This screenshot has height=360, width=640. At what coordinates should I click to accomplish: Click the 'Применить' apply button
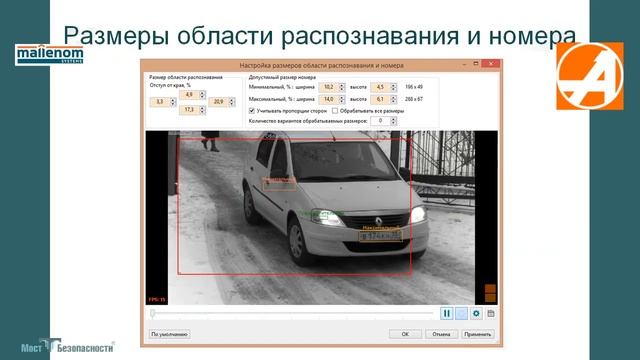click(478, 334)
